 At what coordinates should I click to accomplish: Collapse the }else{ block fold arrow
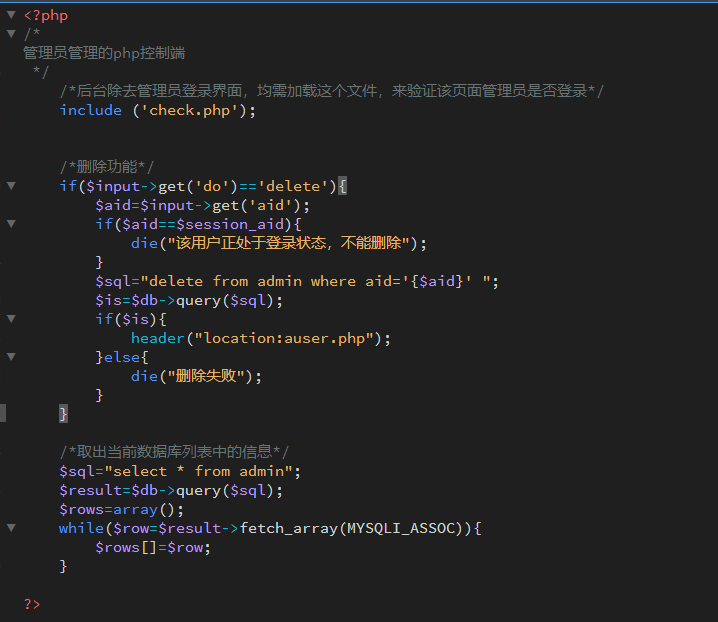[11, 356]
